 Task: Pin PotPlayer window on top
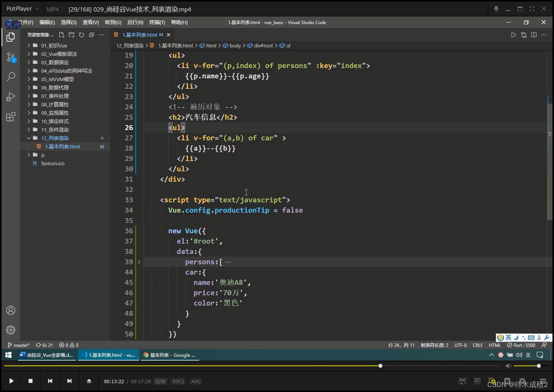tap(496, 9)
